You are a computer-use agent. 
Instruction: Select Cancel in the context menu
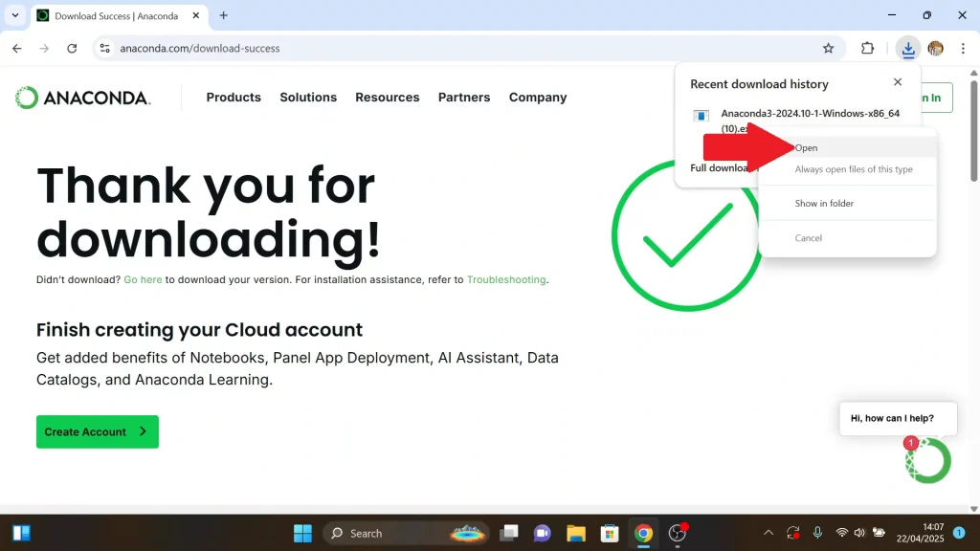click(848, 238)
